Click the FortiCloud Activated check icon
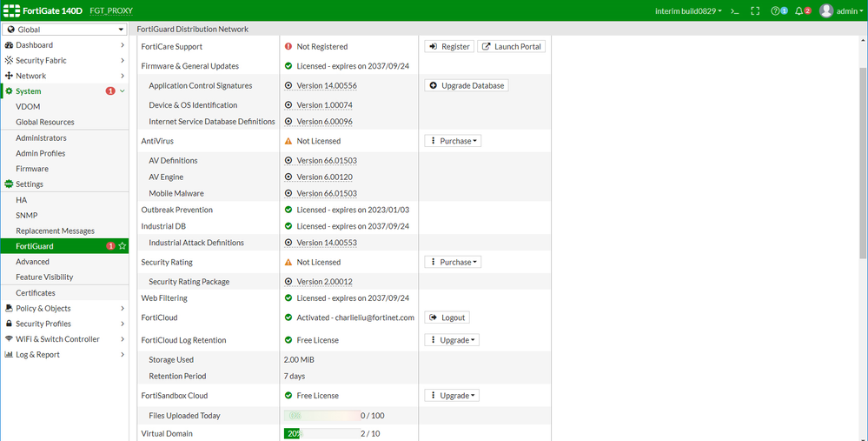 point(288,317)
